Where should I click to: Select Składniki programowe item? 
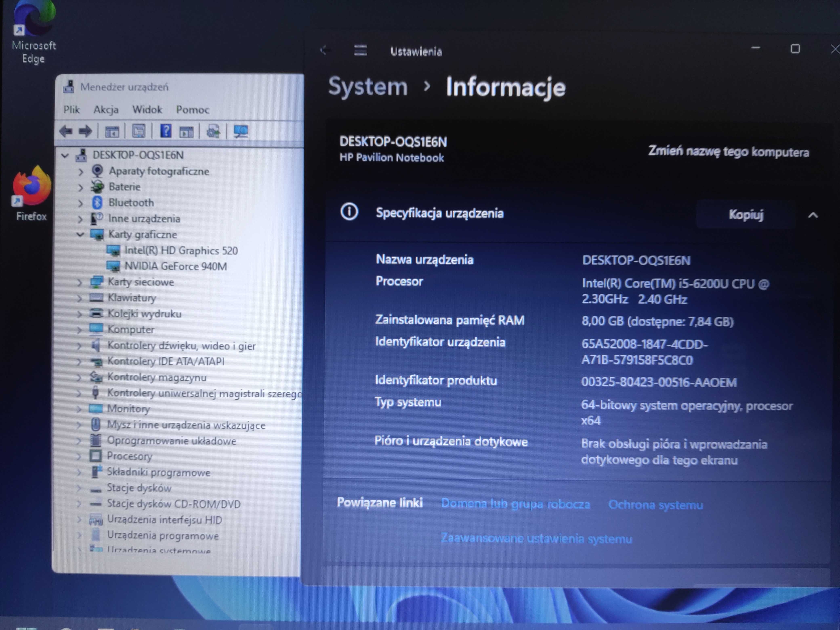pos(158,472)
